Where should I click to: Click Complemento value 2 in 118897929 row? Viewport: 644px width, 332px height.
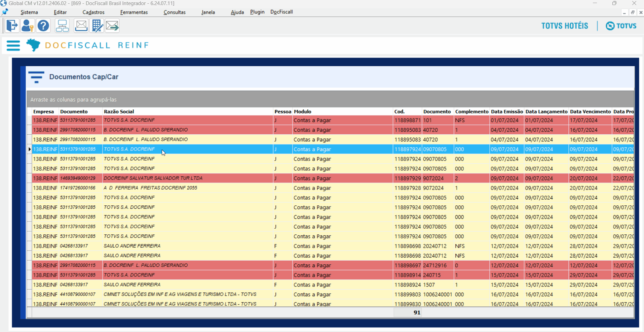[x=472, y=178]
